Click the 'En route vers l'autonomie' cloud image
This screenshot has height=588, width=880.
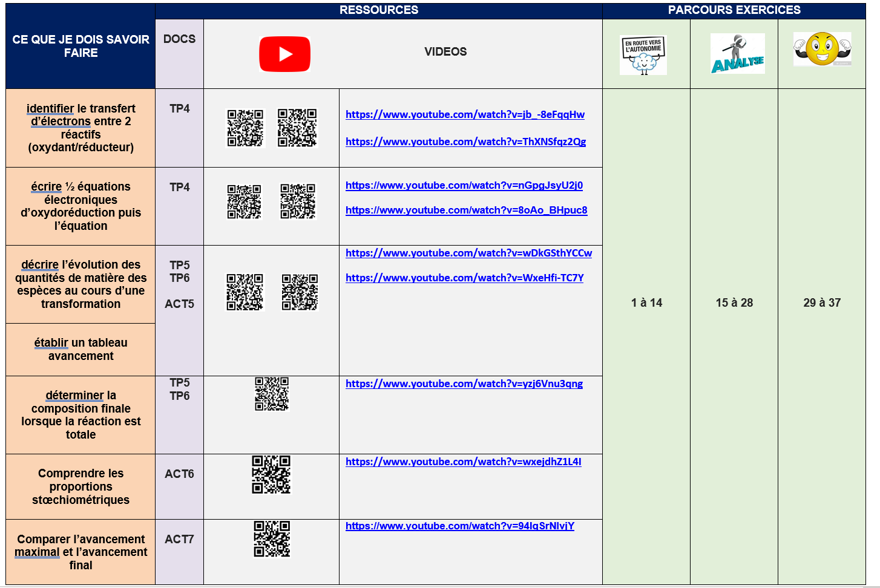click(643, 56)
